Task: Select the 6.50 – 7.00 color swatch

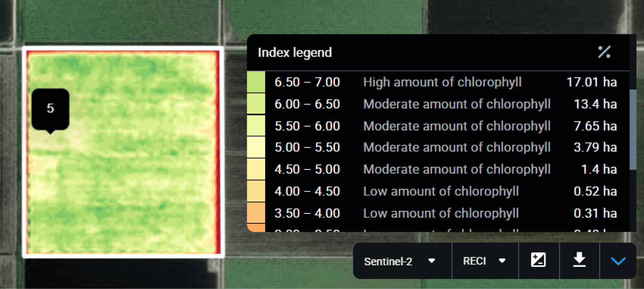Action: (256, 82)
